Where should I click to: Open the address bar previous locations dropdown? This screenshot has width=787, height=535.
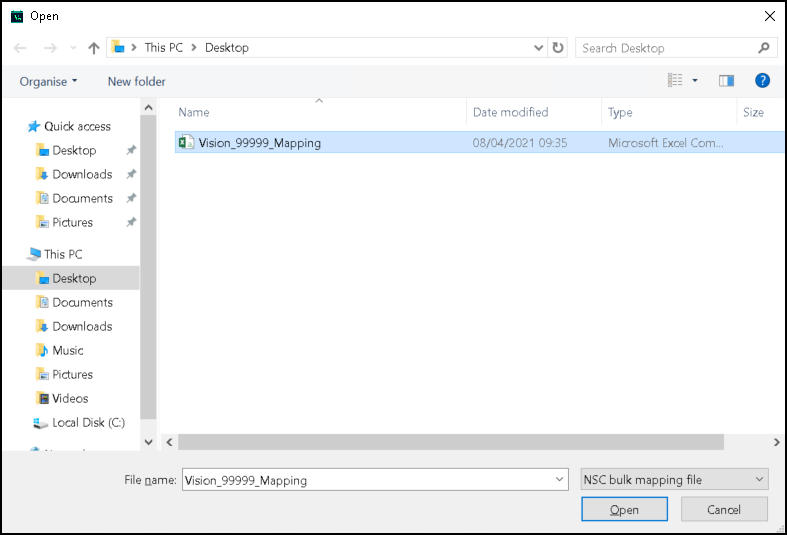pyautogui.click(x=539, y=48)
